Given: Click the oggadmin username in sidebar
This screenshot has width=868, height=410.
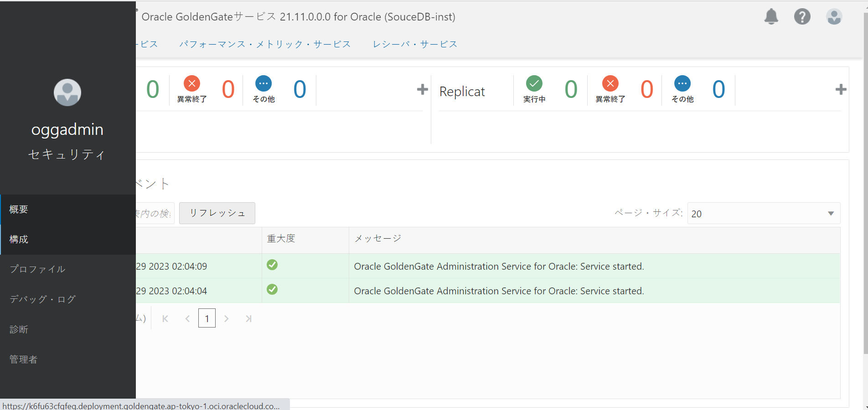Looking at the screenshot, I should 67,129.
